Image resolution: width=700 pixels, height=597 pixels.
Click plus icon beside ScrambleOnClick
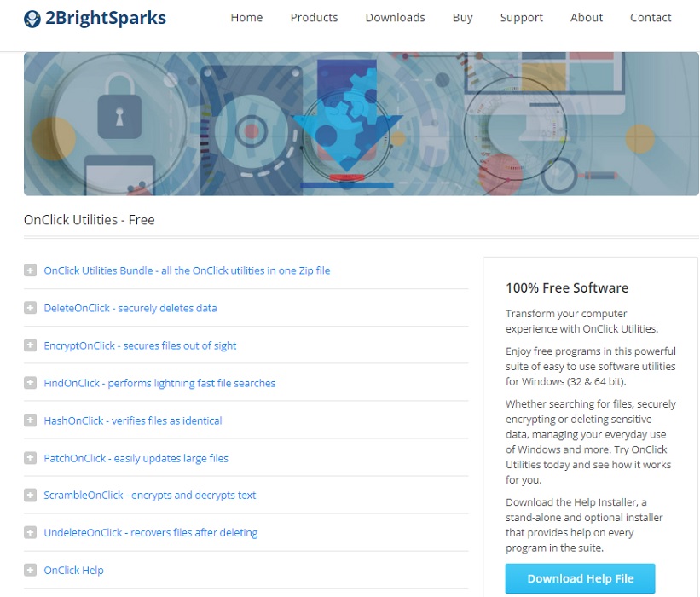tap(31, 496)
